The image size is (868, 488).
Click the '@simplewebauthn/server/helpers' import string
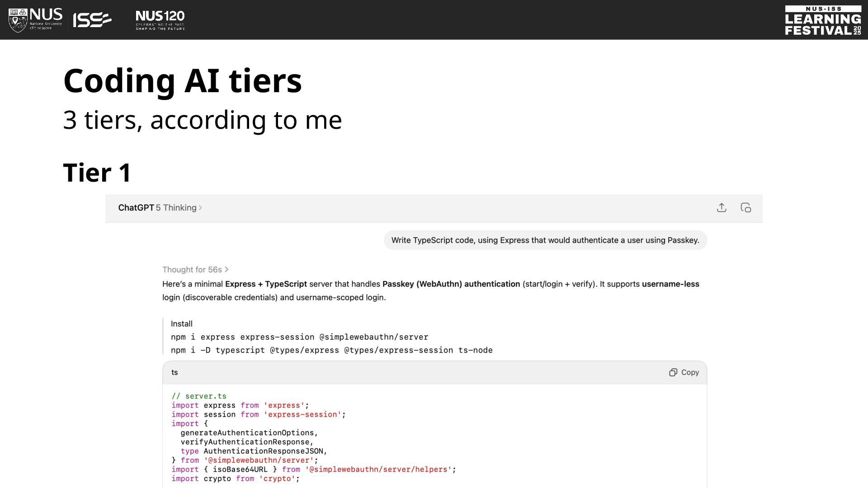tap(378, 469)
